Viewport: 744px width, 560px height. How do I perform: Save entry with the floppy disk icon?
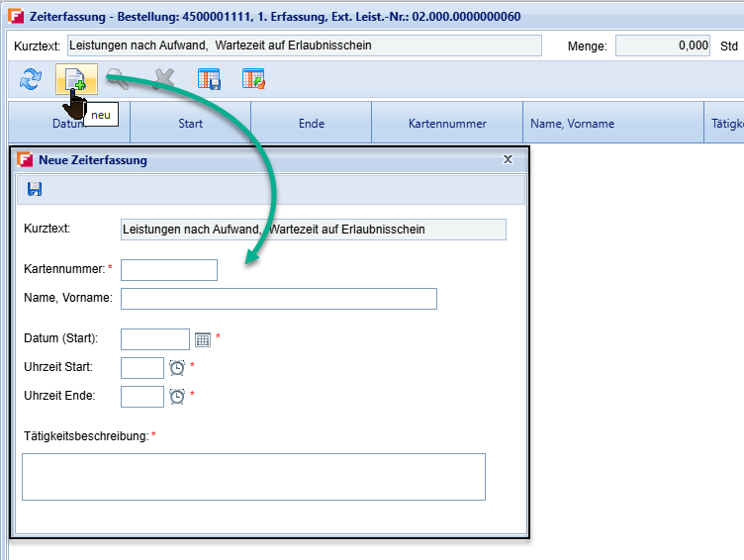pos(36,189)
